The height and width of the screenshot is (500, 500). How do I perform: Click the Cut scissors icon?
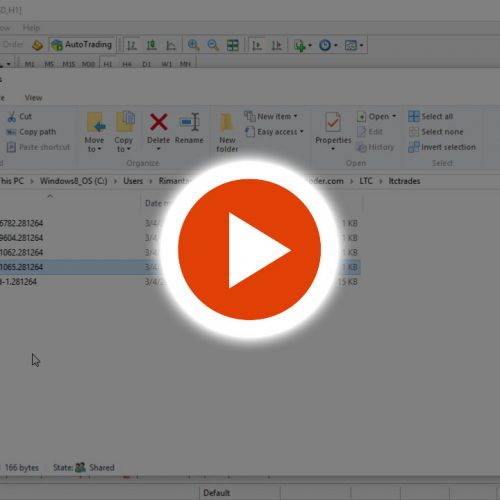click(12, 117)
